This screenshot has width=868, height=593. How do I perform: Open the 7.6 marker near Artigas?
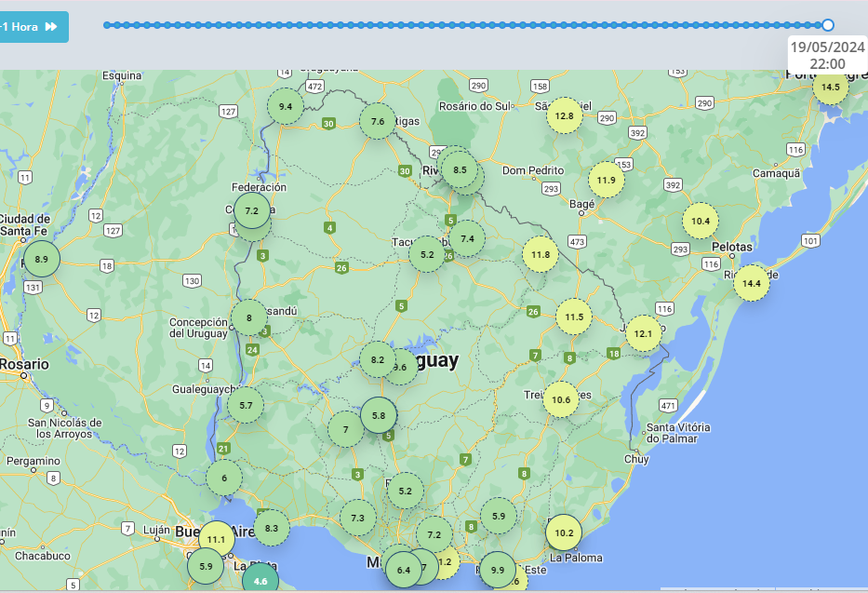click(378, 121)
